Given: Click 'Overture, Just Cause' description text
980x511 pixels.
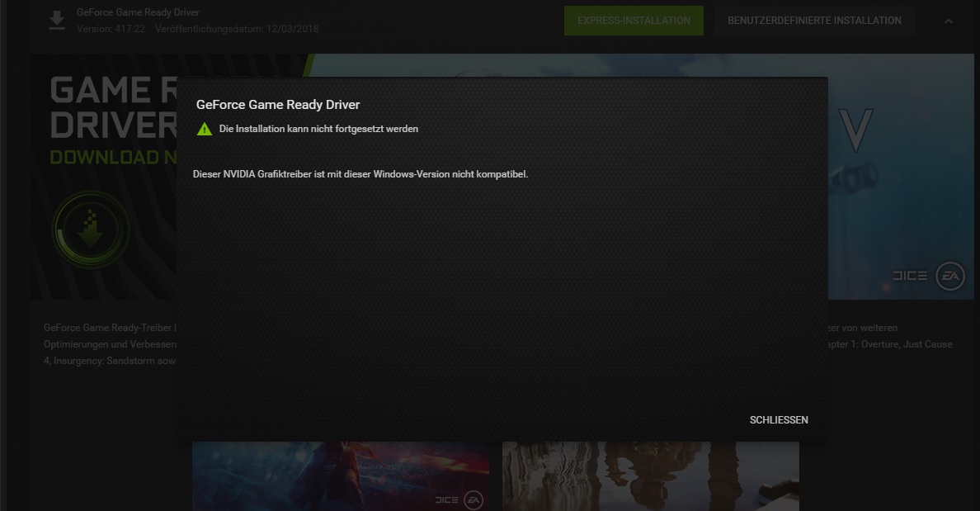Looking at the screenshot, I should 906,344.
